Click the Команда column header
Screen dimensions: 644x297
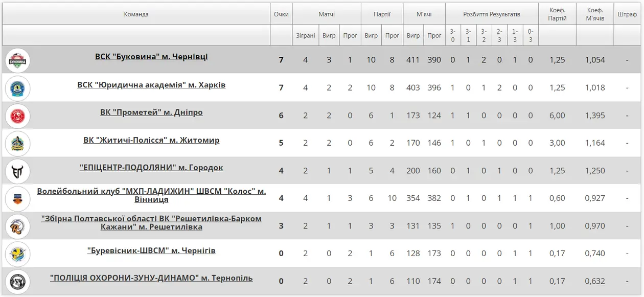(136, 14)
